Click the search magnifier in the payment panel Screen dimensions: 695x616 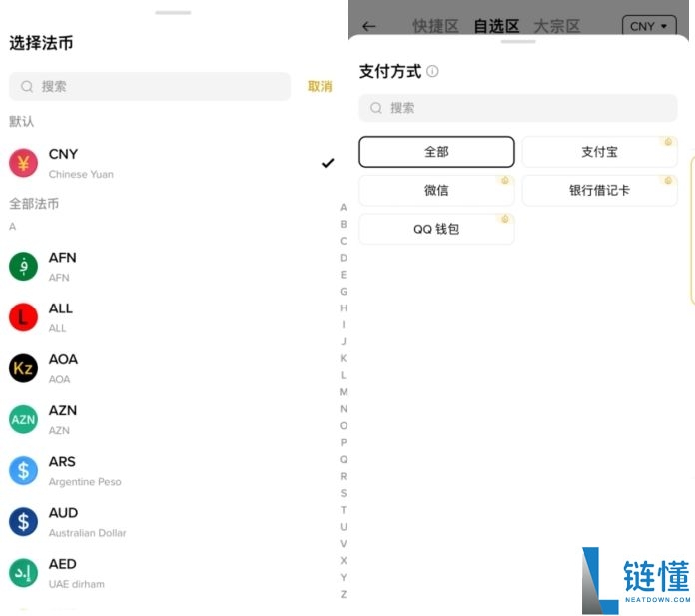(x=376, y=108)
